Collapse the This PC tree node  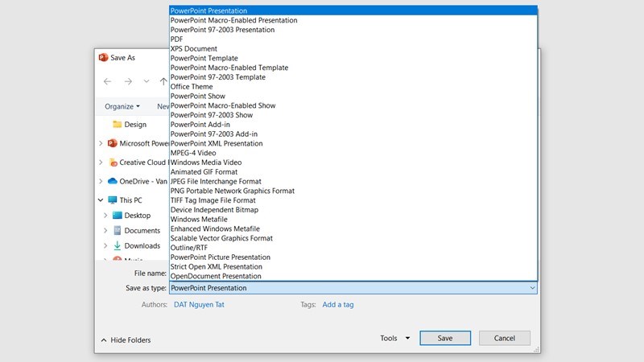click(101, 200)
